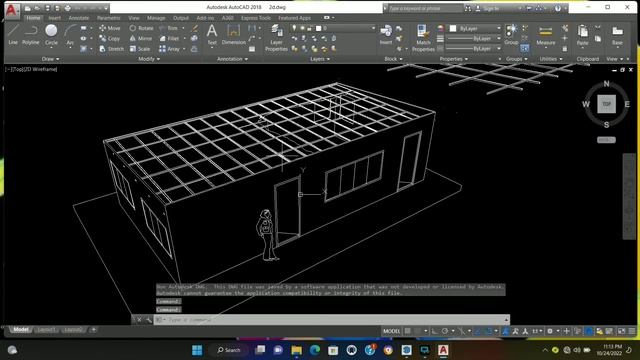The width and height of the screenshot is (640, 360).
Task: Toggle ortho mode in status bar
Action: (435, 331)
